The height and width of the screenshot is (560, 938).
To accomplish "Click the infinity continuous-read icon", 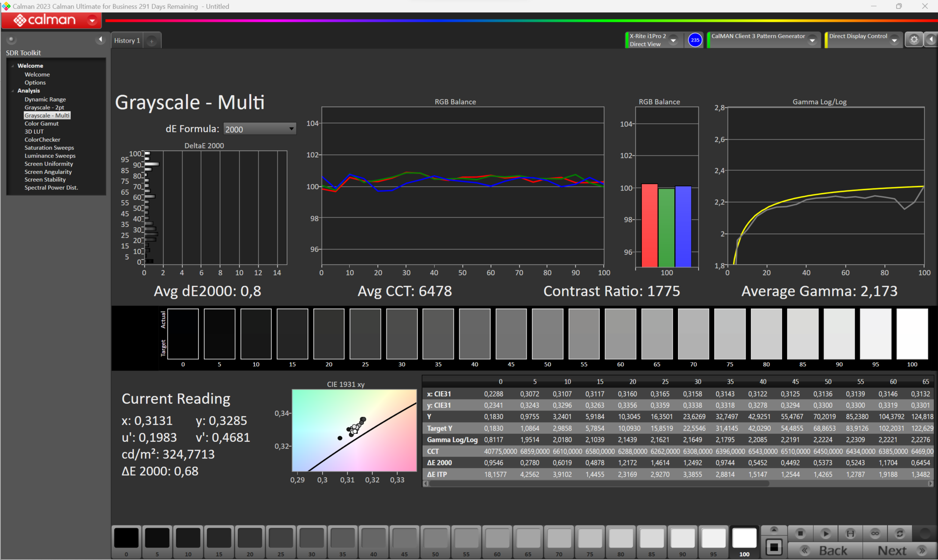I will [875, 533].
